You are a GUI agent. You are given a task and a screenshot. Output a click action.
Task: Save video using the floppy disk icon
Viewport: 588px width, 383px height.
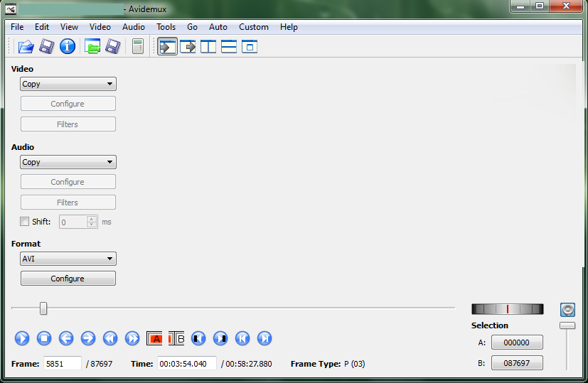47,47
